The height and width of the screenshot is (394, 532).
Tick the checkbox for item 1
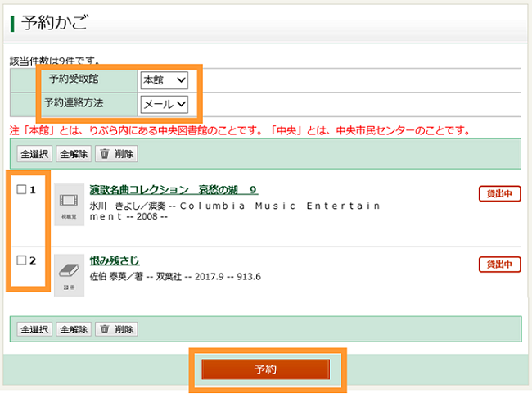point(21,190)
